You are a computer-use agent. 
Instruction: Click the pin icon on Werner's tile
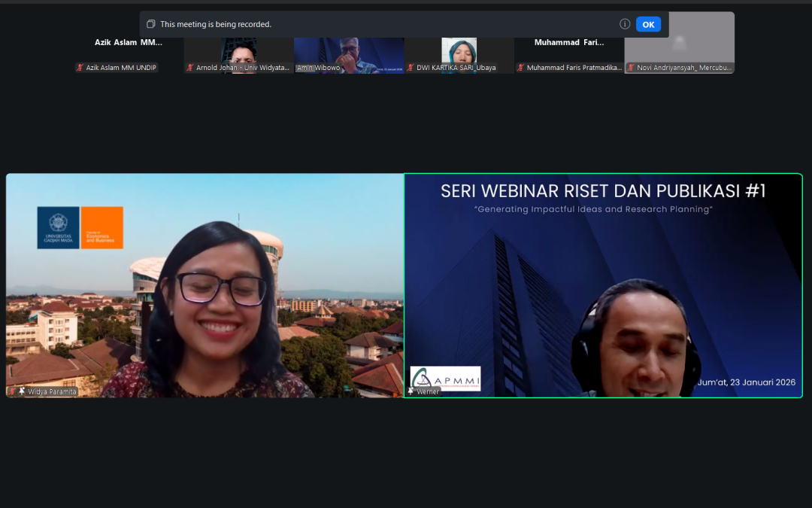[x=411, y=391]
